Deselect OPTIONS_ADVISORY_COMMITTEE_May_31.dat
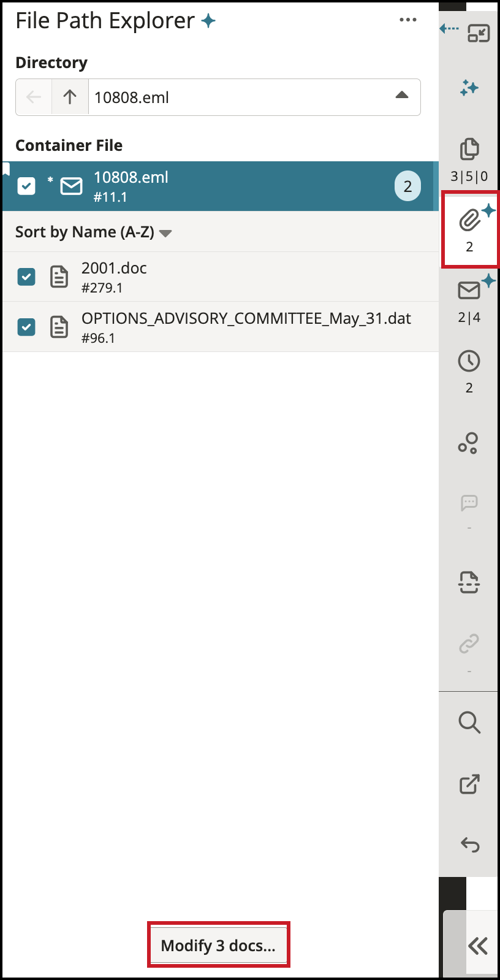Screen dimensions: 500x980 pyautogui.click(x=26, y=327)
